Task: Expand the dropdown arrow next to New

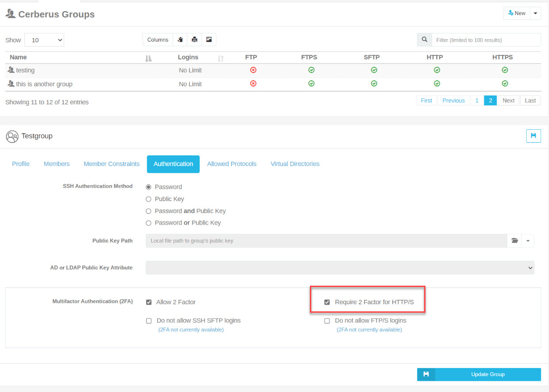Action: (x=535, y=13)
